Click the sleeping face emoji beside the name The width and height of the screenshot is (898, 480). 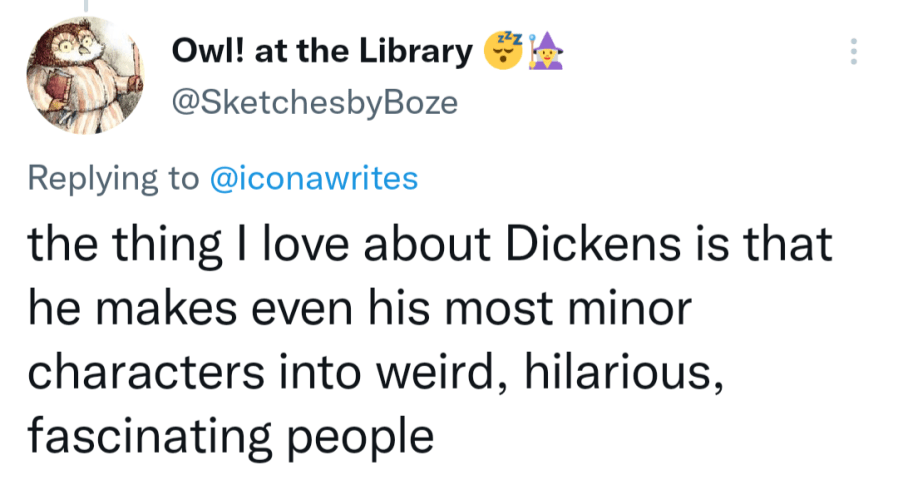pyautogui.click(x=502, y=52)
